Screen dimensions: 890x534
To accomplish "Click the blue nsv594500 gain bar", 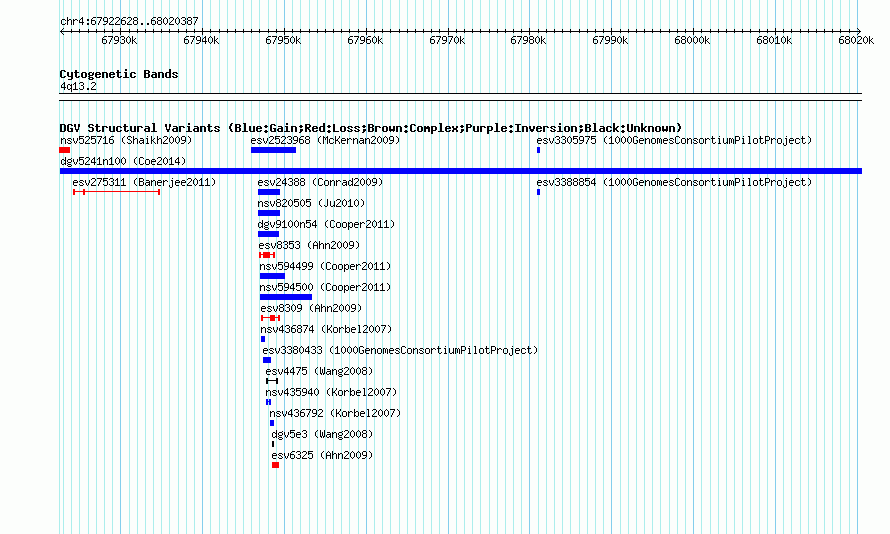I will 286,297.
